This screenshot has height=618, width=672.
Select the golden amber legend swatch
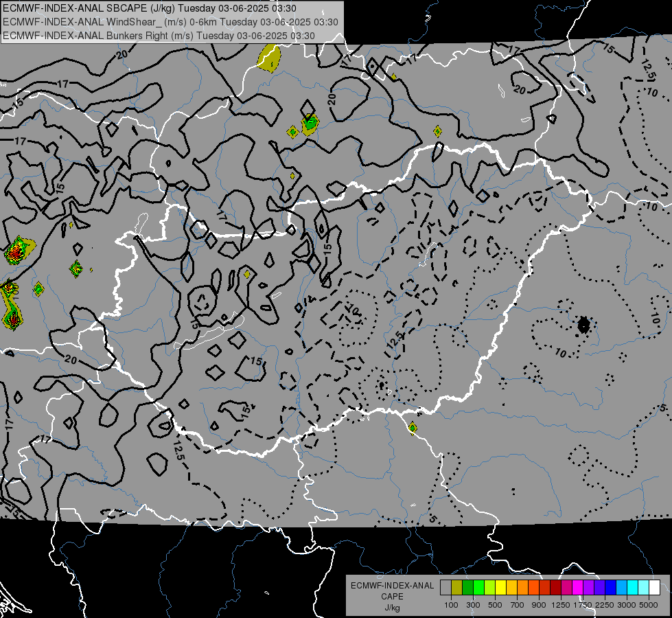(x=511, y=588)
